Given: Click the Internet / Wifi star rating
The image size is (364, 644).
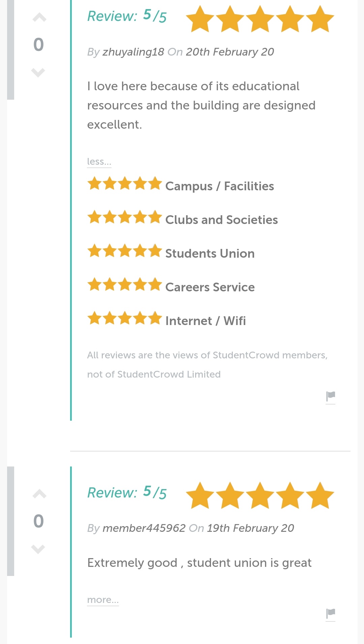Looking at the screenshot, I should pos(125,318).
